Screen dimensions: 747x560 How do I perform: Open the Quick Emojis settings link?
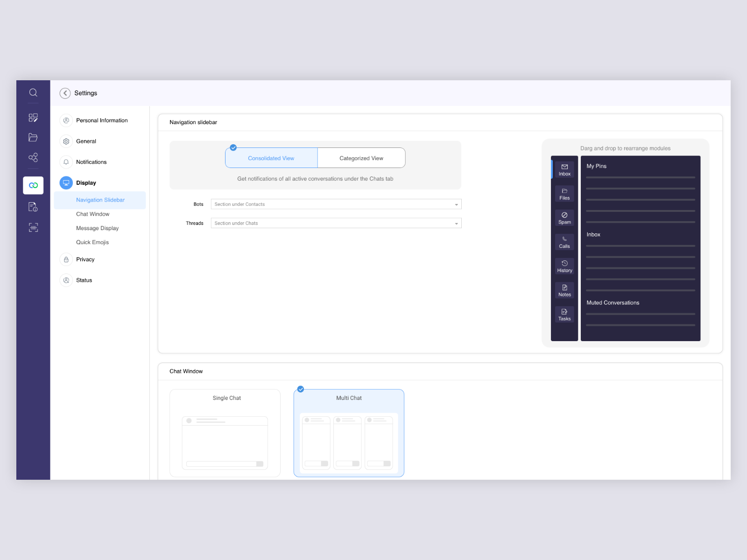pyautogui.click(x=92, y=242)
